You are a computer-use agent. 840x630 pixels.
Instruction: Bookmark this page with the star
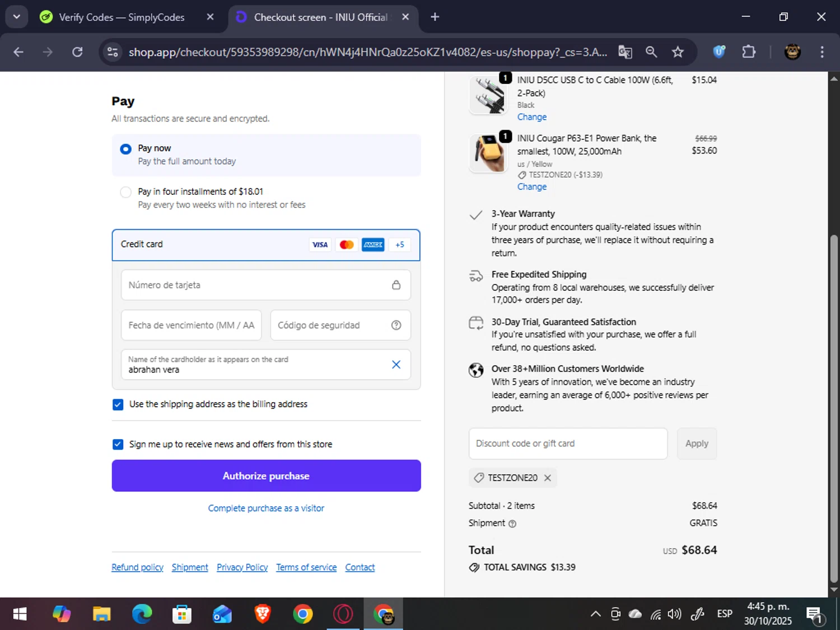tap(678, 52)
